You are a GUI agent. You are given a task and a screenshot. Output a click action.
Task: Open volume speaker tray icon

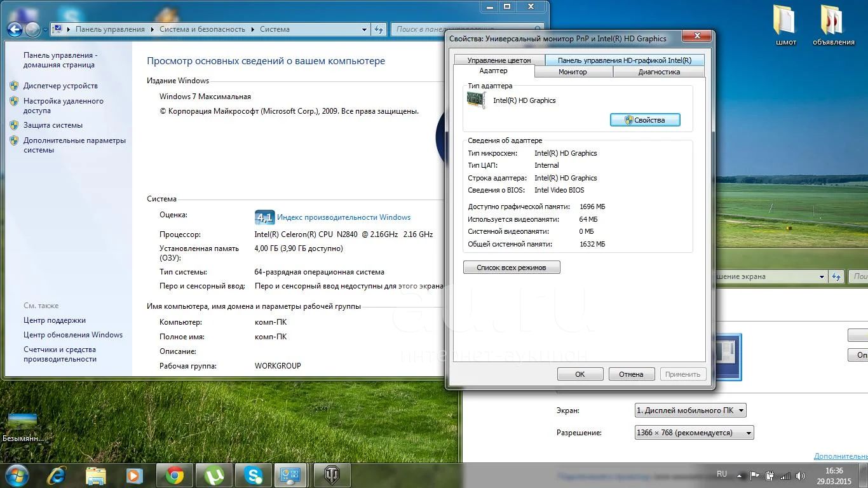click(801, 475)
